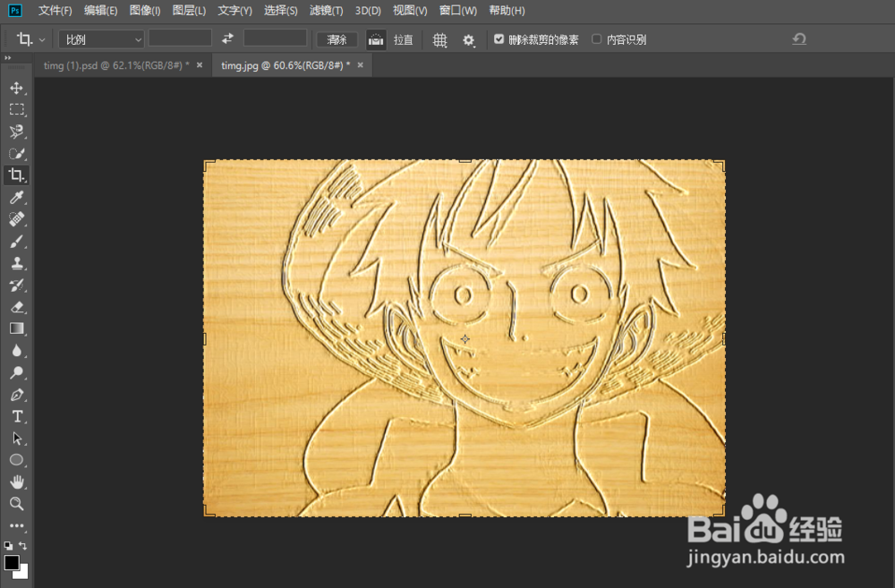Image resolution: width=895 pixels, height=588 pixels.
Task: Select the Healing Brush tool
Action: [x=16, y=219]
